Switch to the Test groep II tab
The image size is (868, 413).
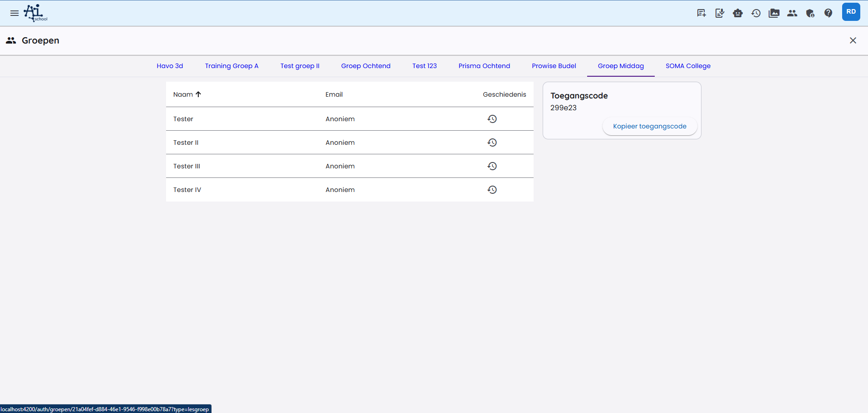point(299,66)
